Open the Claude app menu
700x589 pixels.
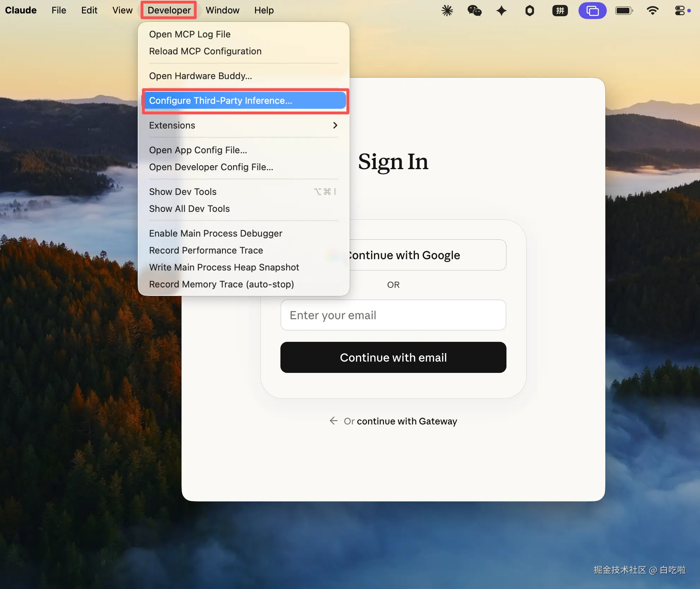[21, 10]
